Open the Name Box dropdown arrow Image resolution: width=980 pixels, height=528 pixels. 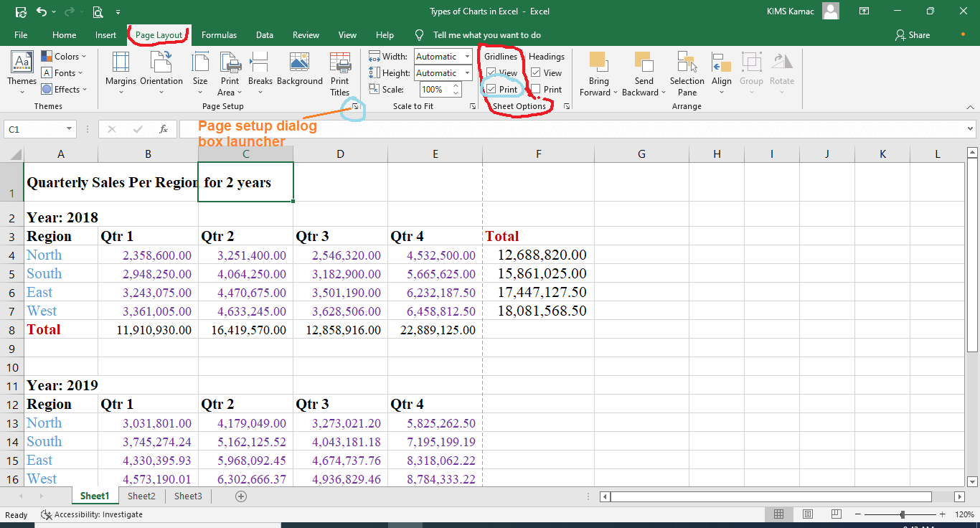tap(70, 129)
